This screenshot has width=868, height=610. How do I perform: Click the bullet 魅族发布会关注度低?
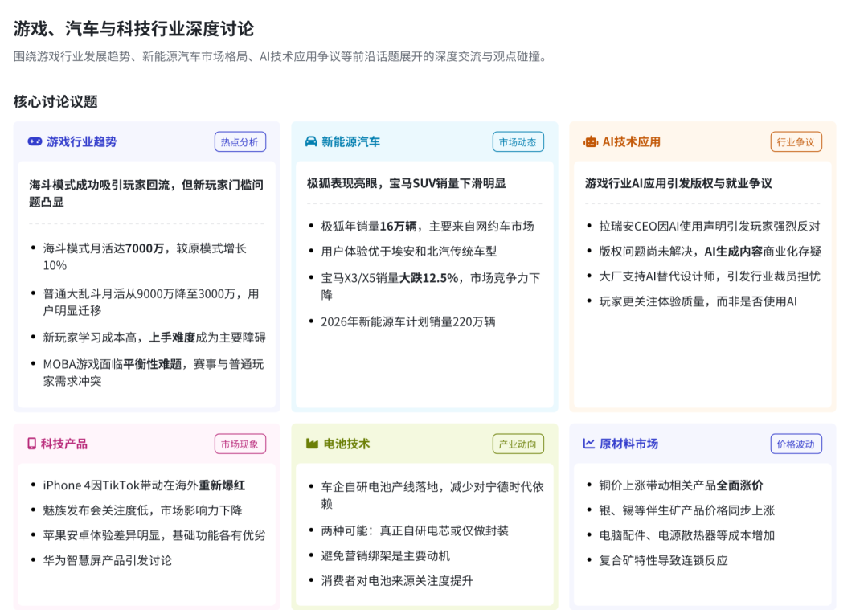[x=142, y=510]
